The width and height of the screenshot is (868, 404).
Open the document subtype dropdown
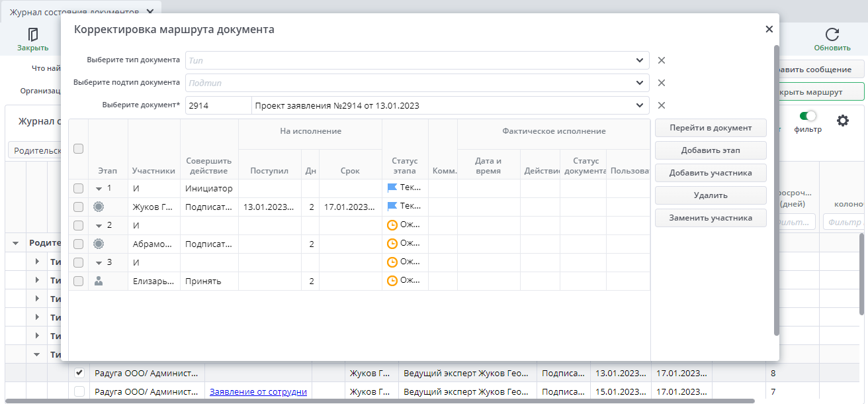point(640,83)
